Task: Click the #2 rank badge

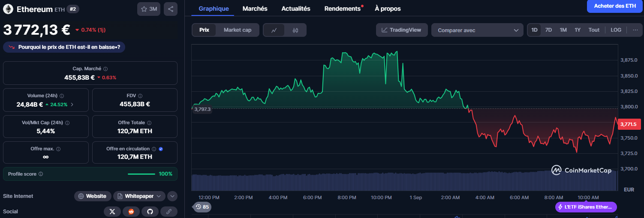Action: click(73, 9)
